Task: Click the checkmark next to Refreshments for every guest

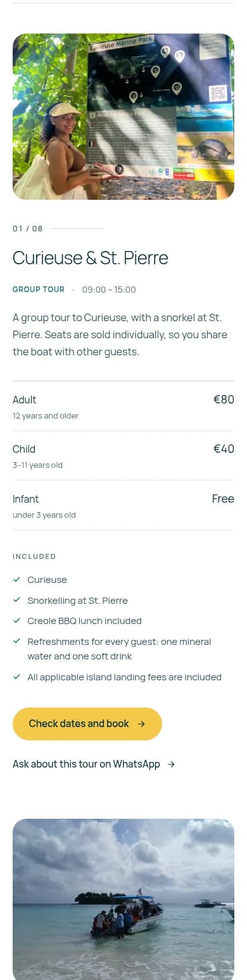Action: pyautogui.click(x=16, y=641)
